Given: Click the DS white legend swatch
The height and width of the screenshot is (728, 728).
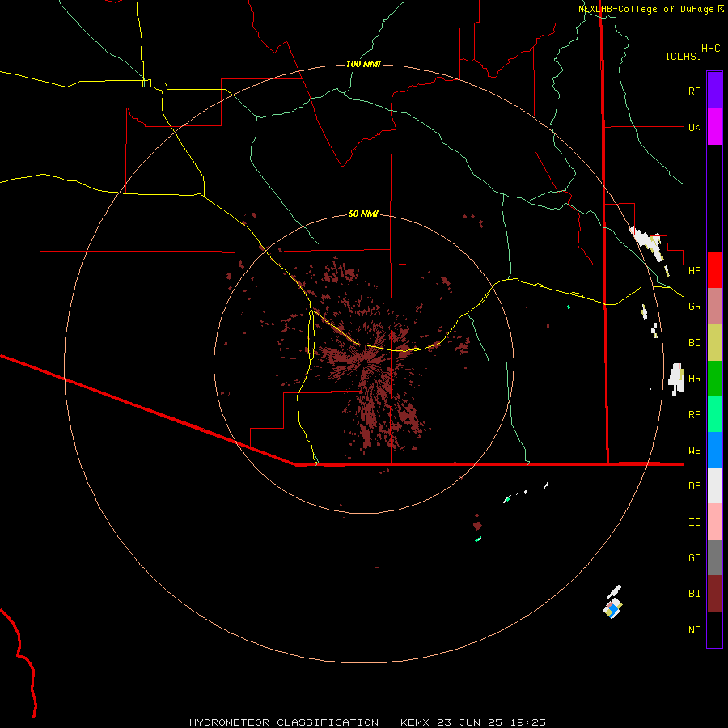Looking at the screenshot, I should click(x=714, y=485).
